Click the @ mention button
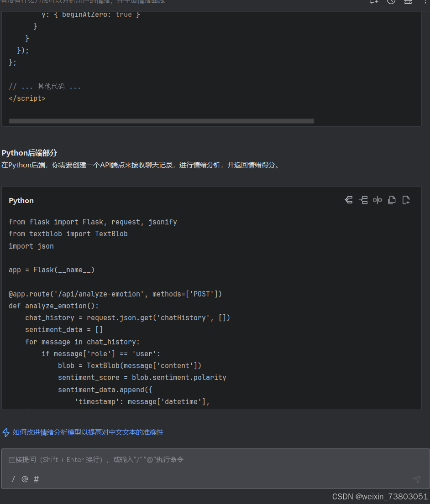The width and height of the screenshot is (430, 504). click(25, 479)
